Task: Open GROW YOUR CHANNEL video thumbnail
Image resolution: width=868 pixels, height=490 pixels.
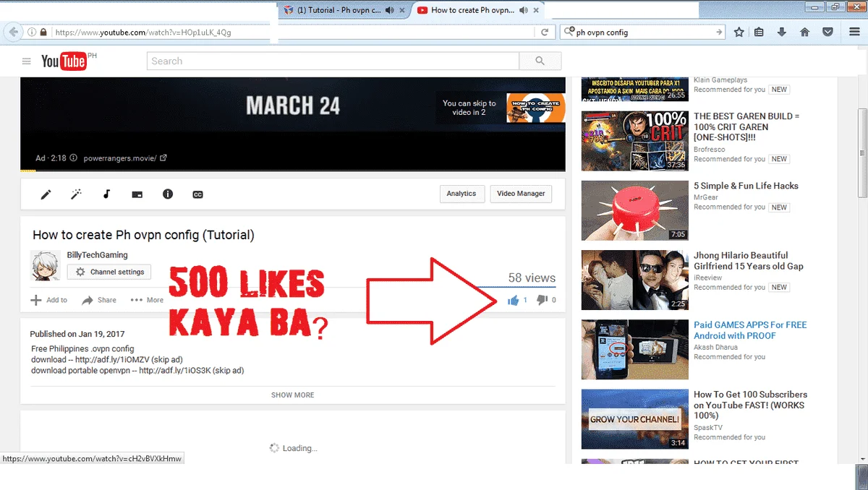Action: (635, 419)
